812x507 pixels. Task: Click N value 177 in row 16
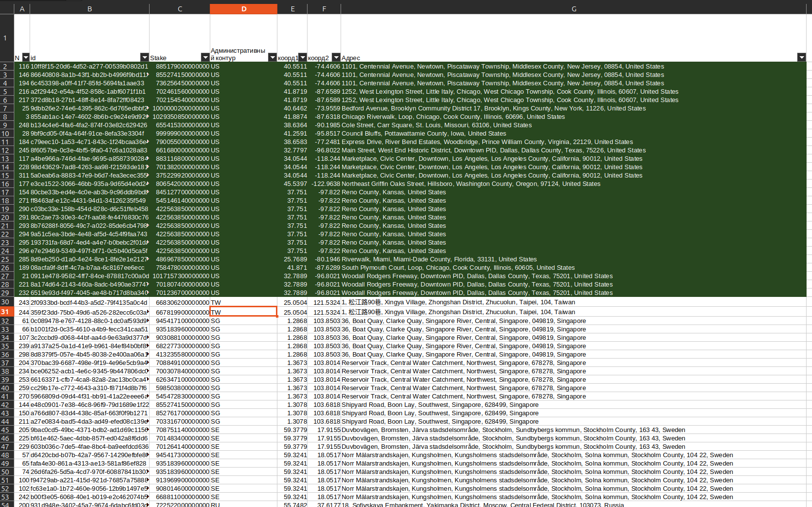(22, 183)
